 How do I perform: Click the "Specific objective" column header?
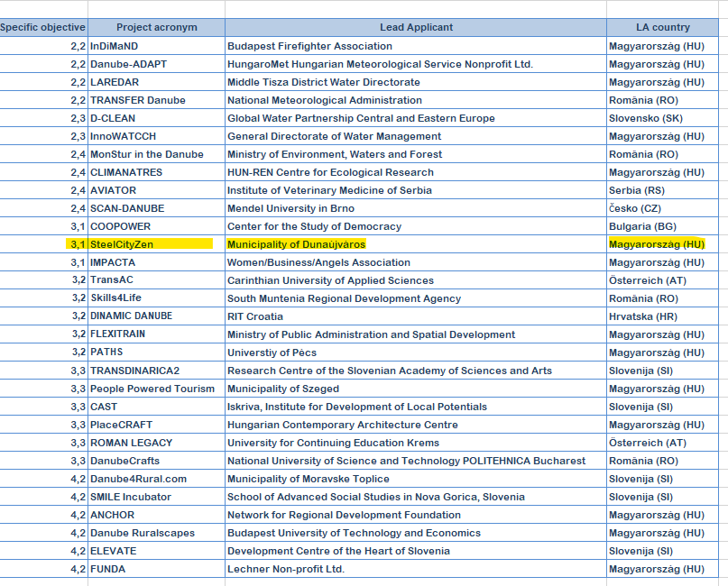tap(43, 27)
